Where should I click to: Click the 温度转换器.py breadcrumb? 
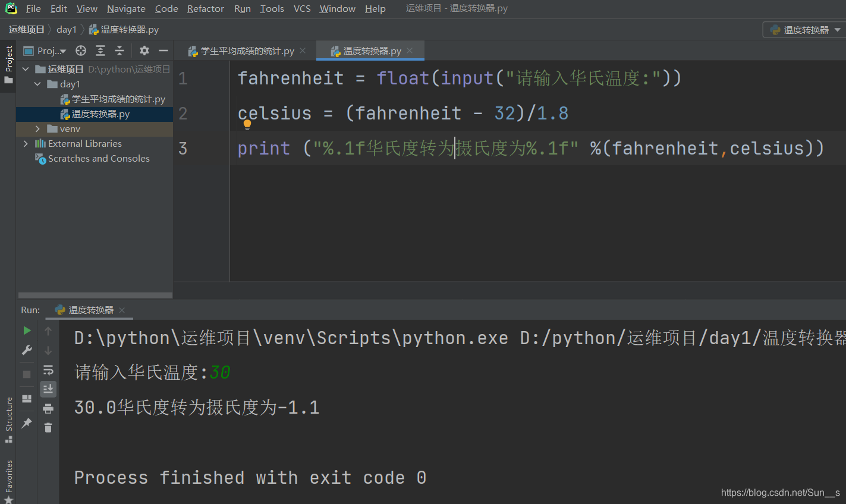pyautogui.click(x=124, y=30)
